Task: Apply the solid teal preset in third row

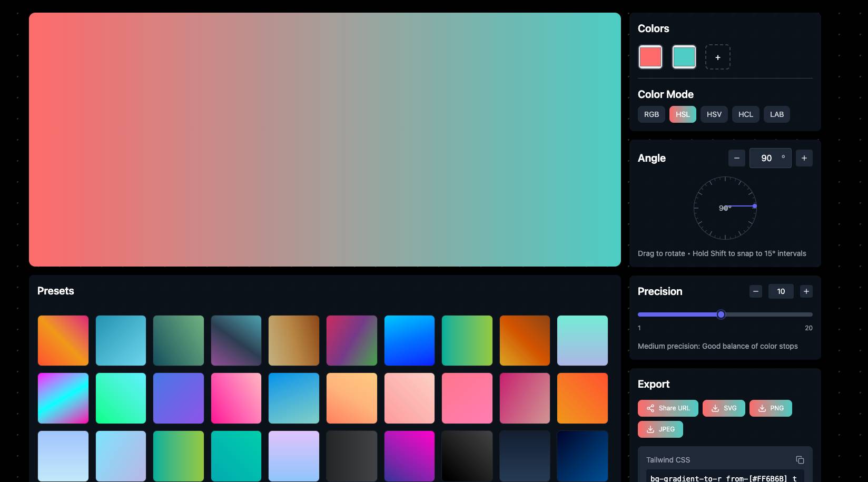Action: click(x=236, y=456)
